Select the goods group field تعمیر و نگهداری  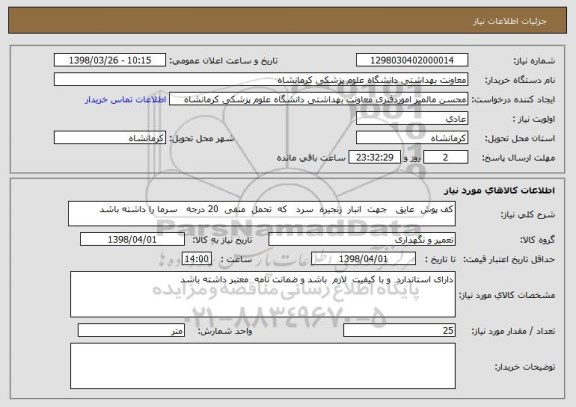point(362,239)
